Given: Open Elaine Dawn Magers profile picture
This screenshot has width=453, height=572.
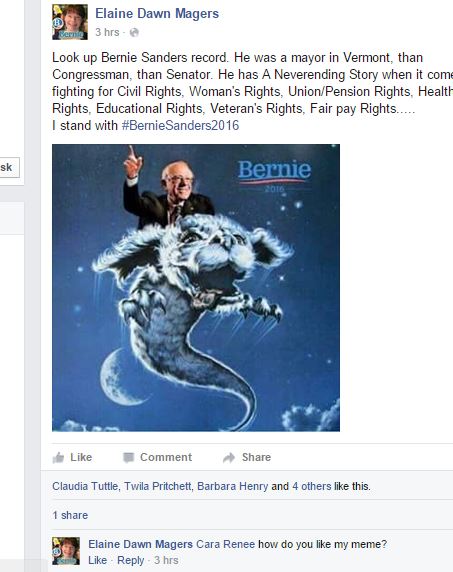Looking at the screenshot, I should point(70,22).
